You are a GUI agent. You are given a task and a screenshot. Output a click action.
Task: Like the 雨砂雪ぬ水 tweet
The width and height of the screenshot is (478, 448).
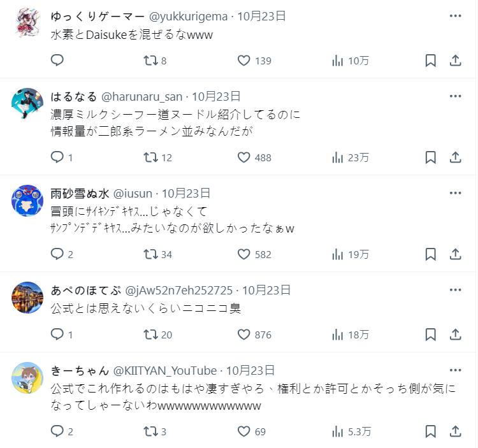pos(243,254)
